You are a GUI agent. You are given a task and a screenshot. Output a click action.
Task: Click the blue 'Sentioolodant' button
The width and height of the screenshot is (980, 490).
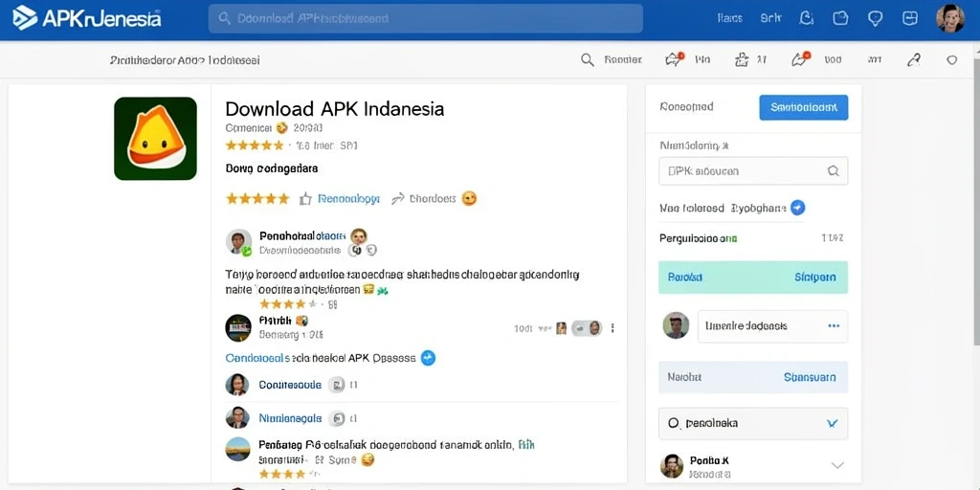pos(804,107)
